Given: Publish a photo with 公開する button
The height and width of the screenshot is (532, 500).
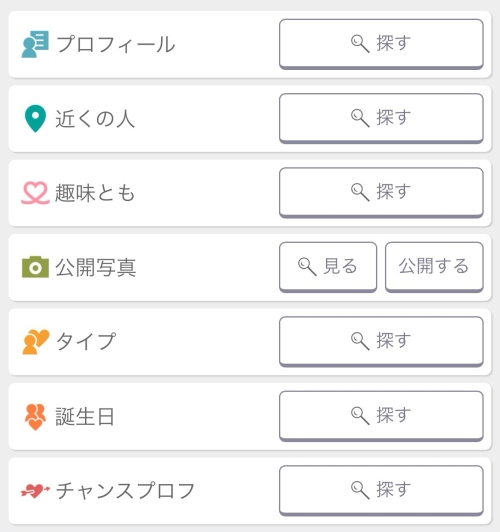Looking at the screenshot, I should pos(434,267).
